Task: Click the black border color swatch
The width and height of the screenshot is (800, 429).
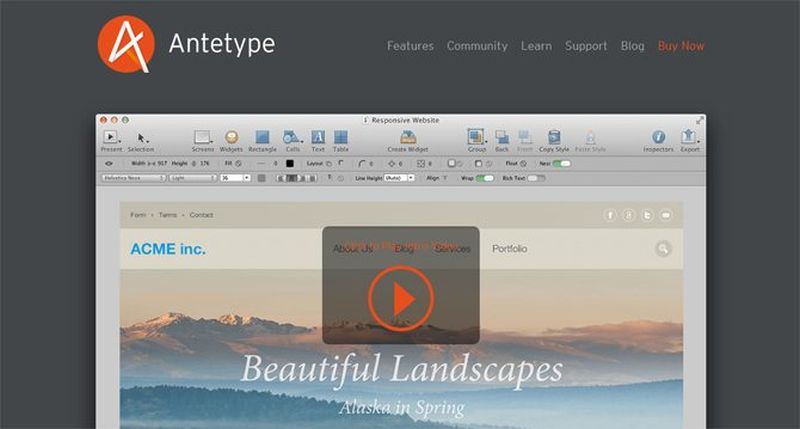Action: tap(290, 164)
